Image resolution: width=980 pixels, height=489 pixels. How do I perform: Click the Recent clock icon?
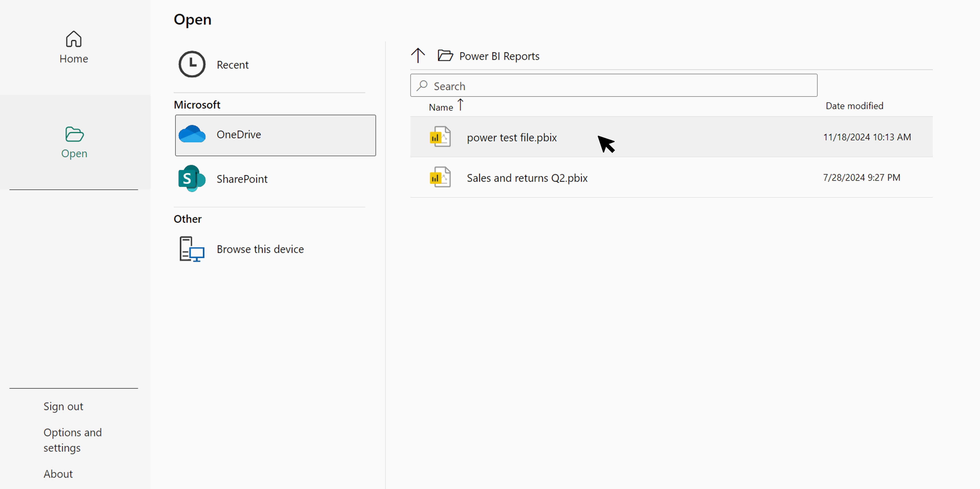192,64
